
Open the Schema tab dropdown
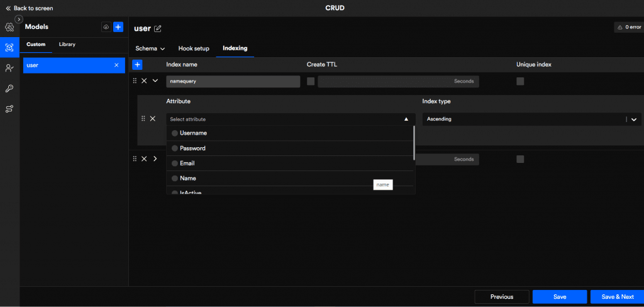[150, 48]
